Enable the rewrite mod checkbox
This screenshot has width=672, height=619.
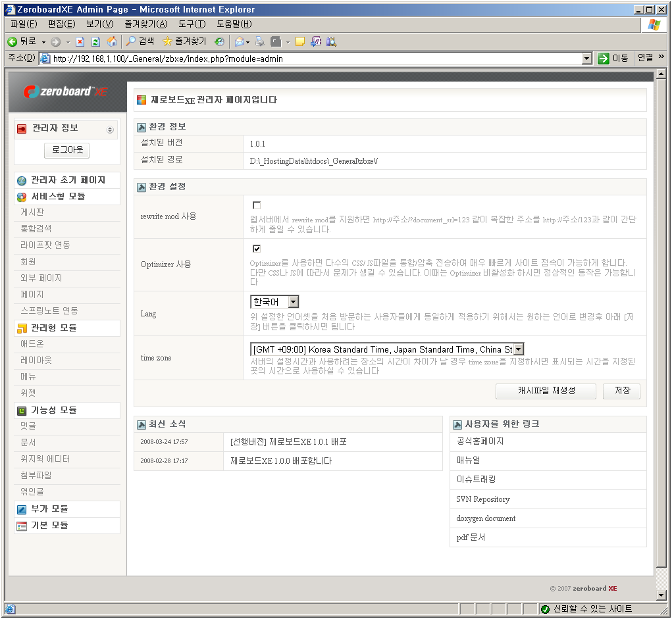click(257, 205)
